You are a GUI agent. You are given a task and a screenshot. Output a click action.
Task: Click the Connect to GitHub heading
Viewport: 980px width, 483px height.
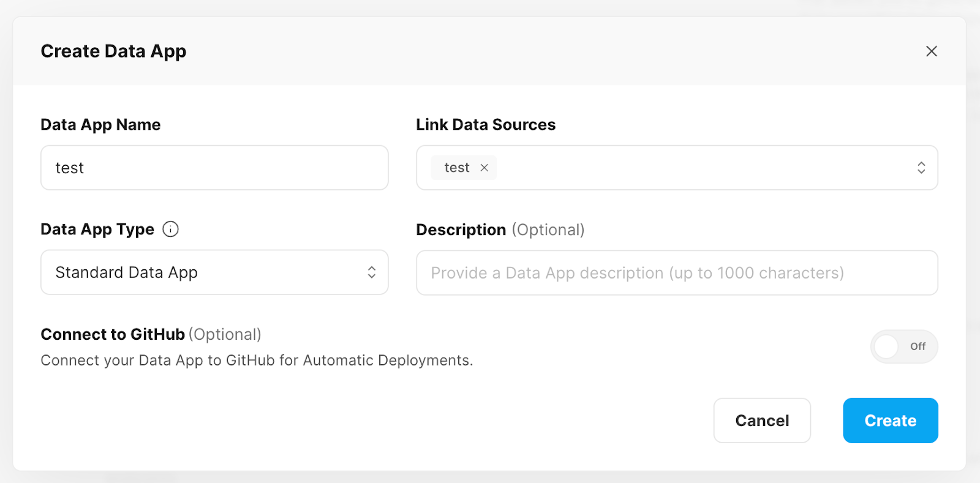pyautogui.click(x=113, y=334)
